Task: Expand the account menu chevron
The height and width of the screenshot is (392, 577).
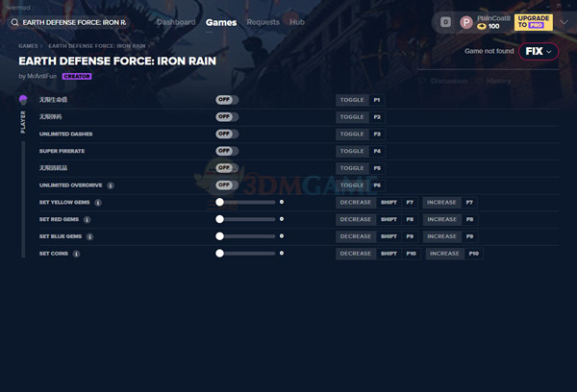Action: tap(564, 22)
